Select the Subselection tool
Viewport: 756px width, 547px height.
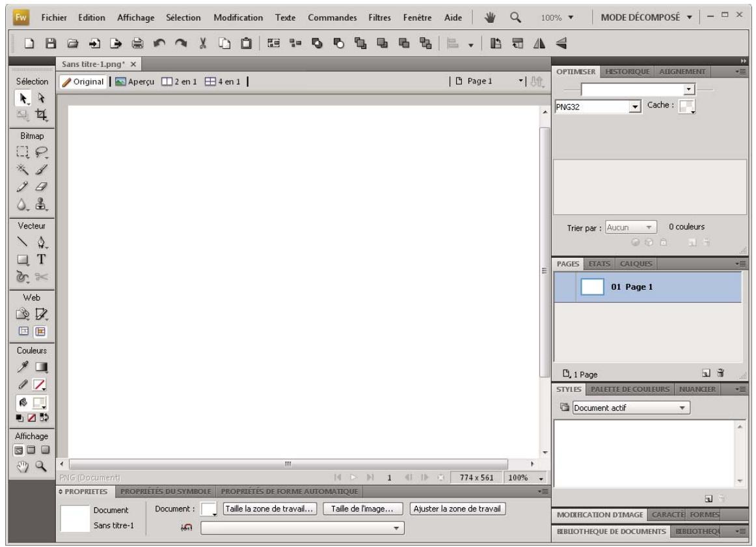pos(42,98)
